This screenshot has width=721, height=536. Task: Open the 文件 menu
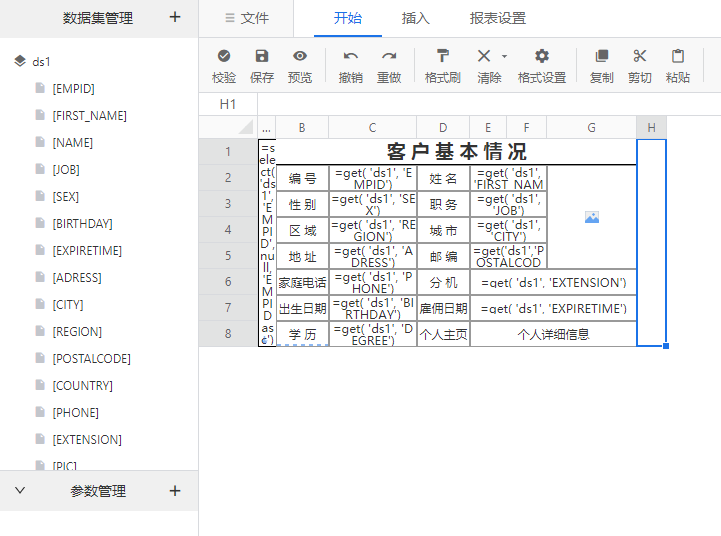(247, 18)
